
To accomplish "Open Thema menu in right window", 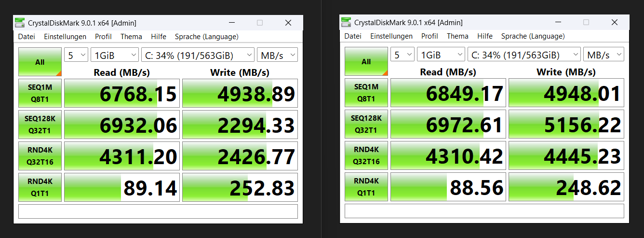I will pyautogui.click(x=457, y=36).
